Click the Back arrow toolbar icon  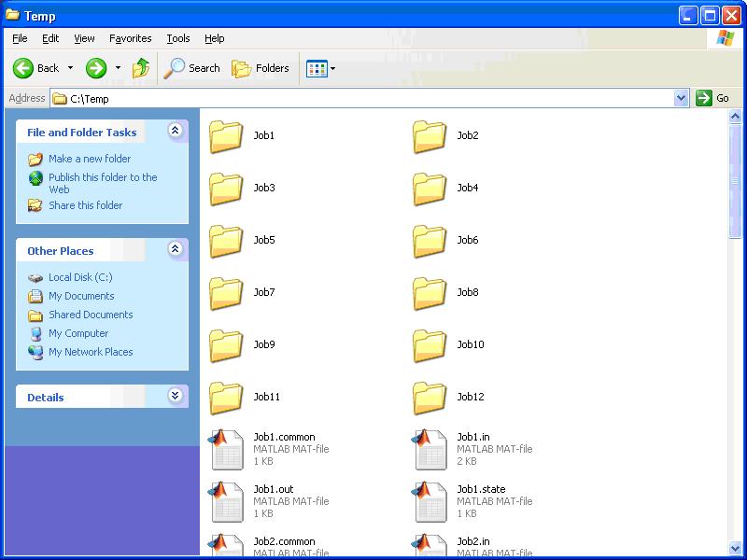pyautogui.click(x=23, y=68)
